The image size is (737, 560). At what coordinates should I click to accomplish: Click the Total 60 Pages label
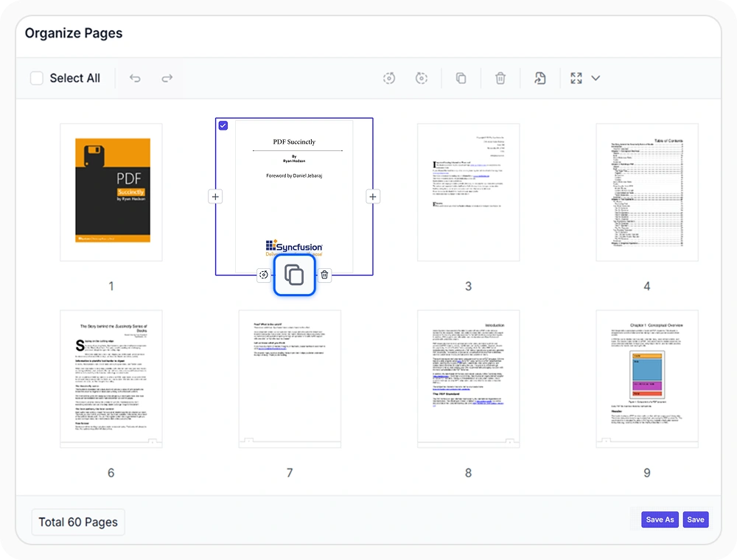pyautogui.click(x=78, y=522)
